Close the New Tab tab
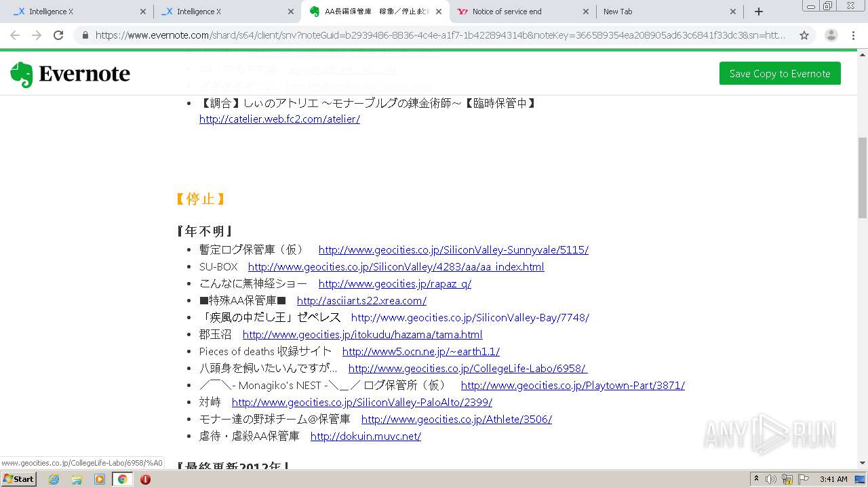Image resolution: width=868 pixels, height=488 pixels. coord(733,12)
